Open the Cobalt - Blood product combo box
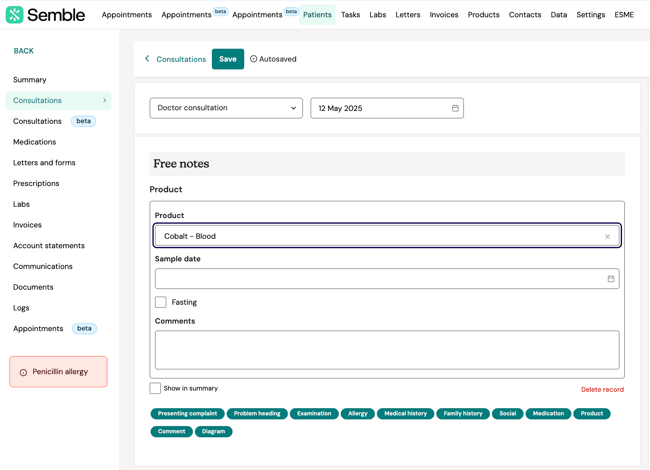Viewport: 650px width, 470px height. [387, 236]
